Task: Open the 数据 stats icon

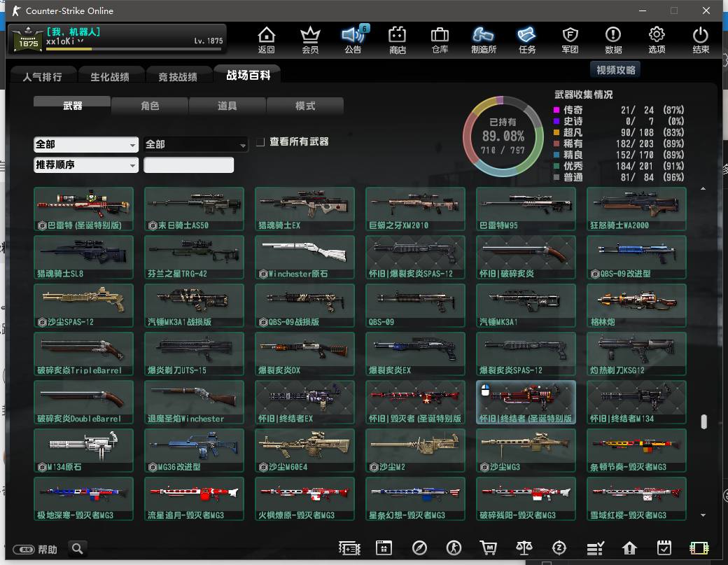Action: click(x=613, y=39)
